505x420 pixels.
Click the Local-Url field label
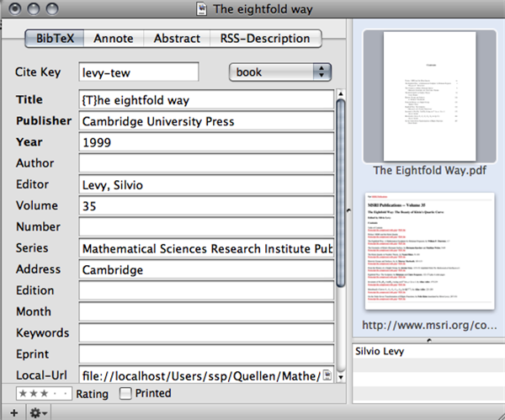click(41, 375)
